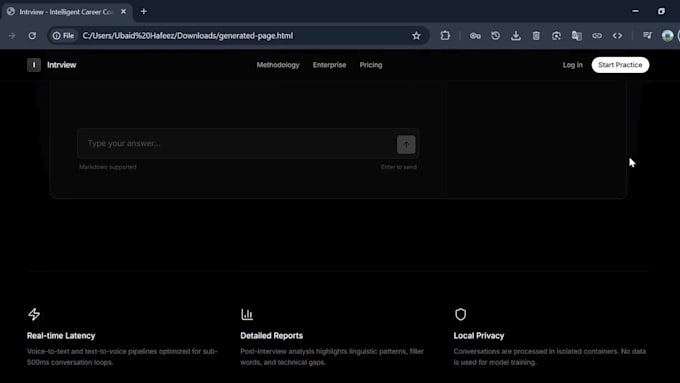Click the Markdown supported hint text
Viewport: 680px width, 383px height.
tap(108, 167)
